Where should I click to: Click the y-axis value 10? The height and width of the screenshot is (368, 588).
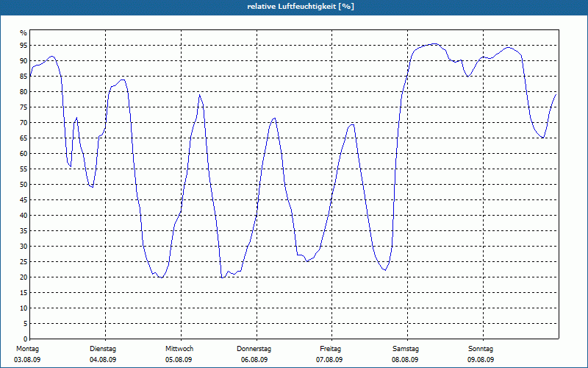point(24,308)
